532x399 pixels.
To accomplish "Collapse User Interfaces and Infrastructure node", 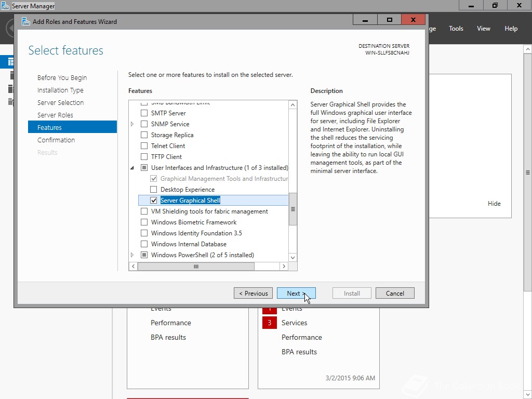I will point(132,168).
